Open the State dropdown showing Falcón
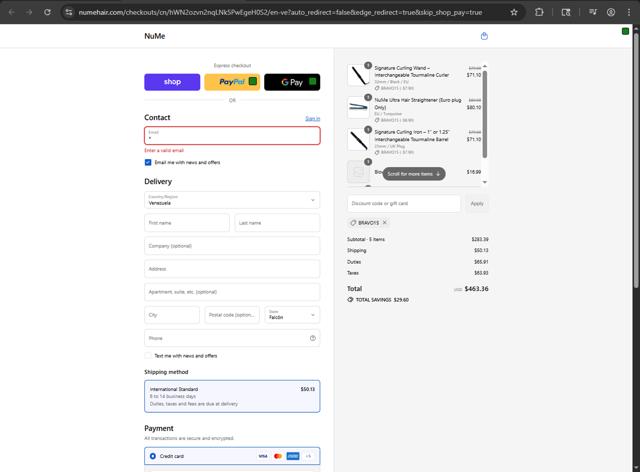 point(292,315)
